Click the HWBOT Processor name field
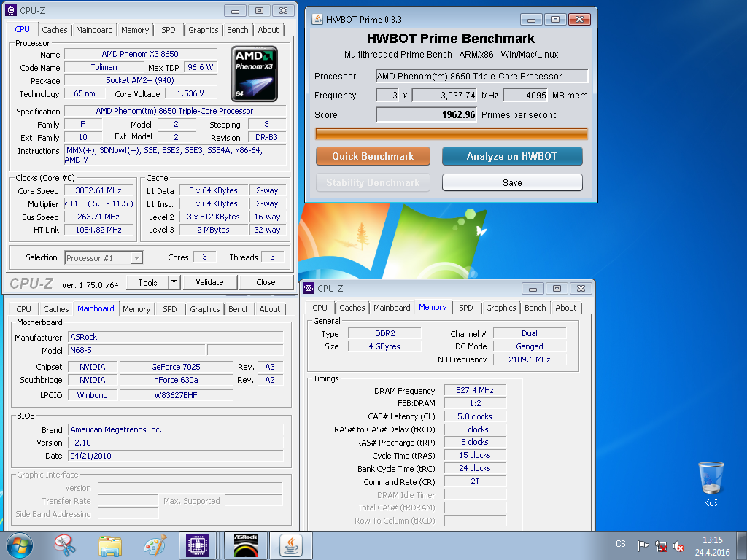The image size is (747, 560). (481, 76)
